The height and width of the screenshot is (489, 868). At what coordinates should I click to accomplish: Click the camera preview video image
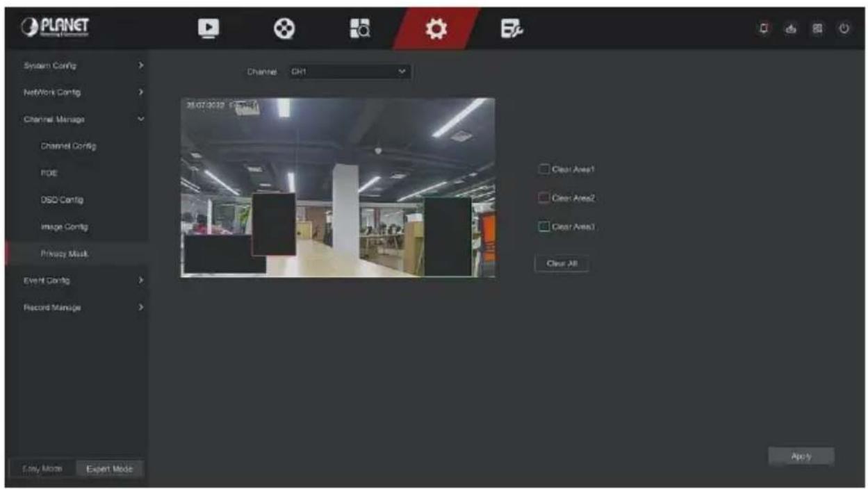[338, 188]
